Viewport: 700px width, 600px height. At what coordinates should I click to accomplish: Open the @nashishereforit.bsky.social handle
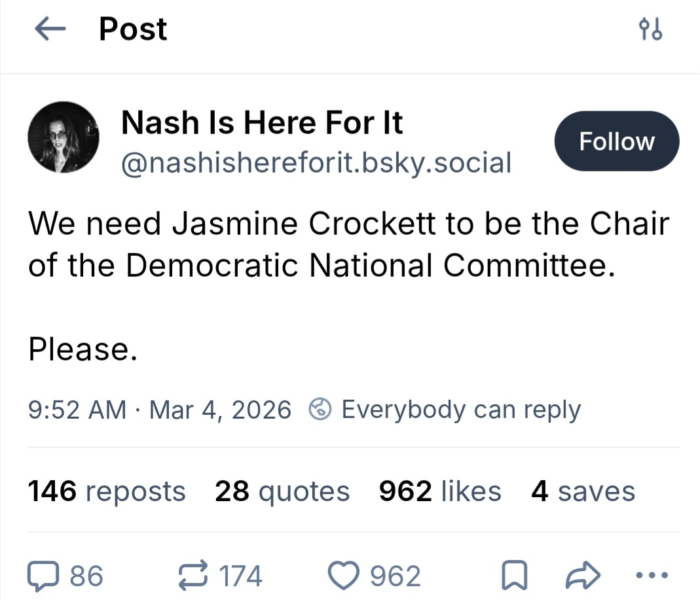[316, 162]
